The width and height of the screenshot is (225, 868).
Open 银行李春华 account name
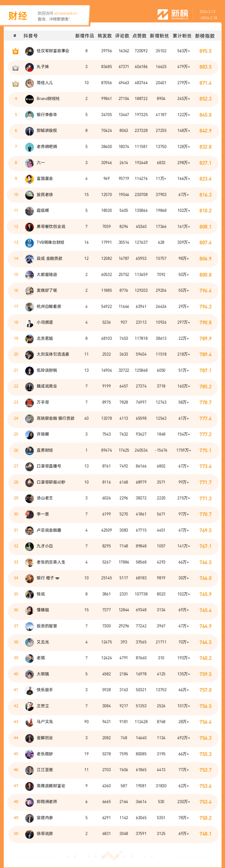tap(47, 115)
